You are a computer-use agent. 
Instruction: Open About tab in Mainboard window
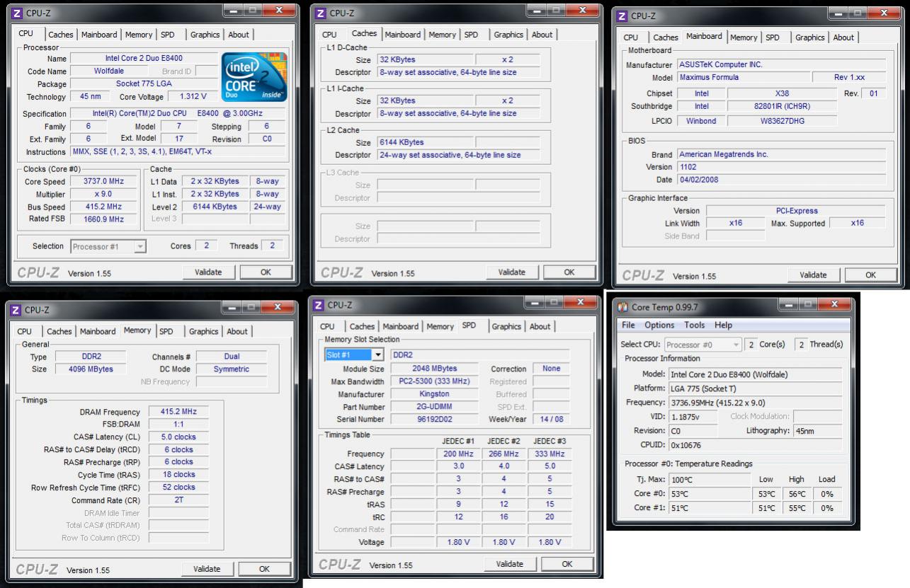[843, 38]
